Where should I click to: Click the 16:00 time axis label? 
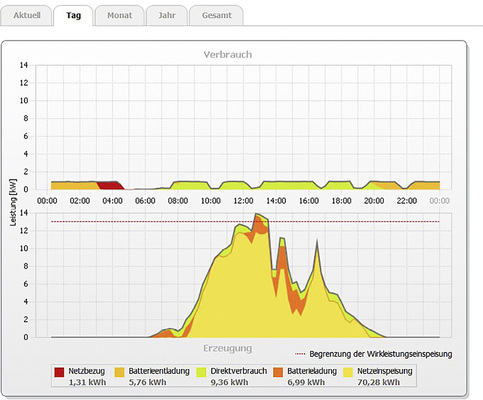[309, 201]
